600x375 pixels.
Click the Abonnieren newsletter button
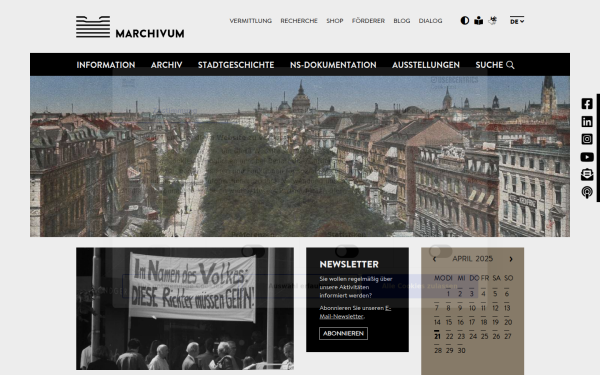click(x=343, y=333)
